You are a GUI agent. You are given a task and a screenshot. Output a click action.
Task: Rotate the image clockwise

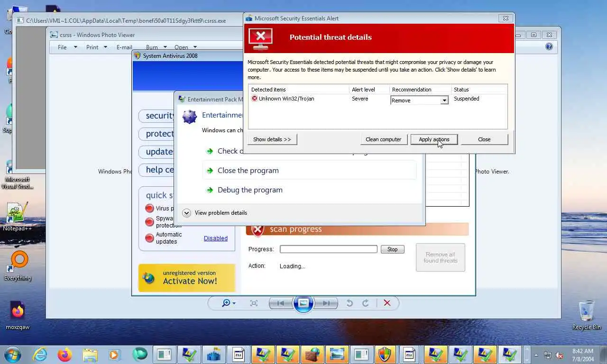coord(366,303)
